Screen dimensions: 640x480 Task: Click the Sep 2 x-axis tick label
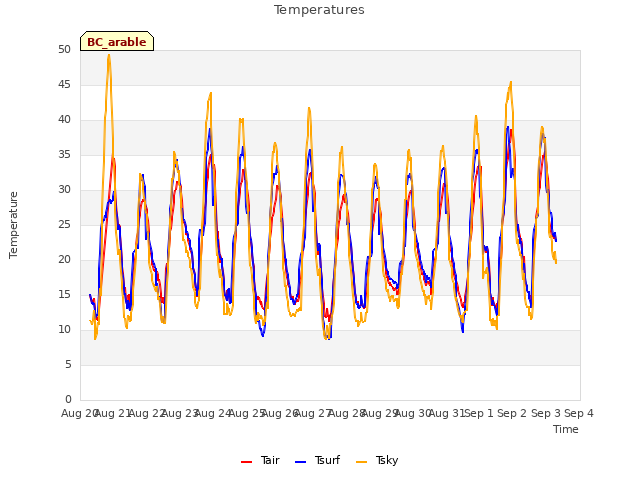click(512, 413)
